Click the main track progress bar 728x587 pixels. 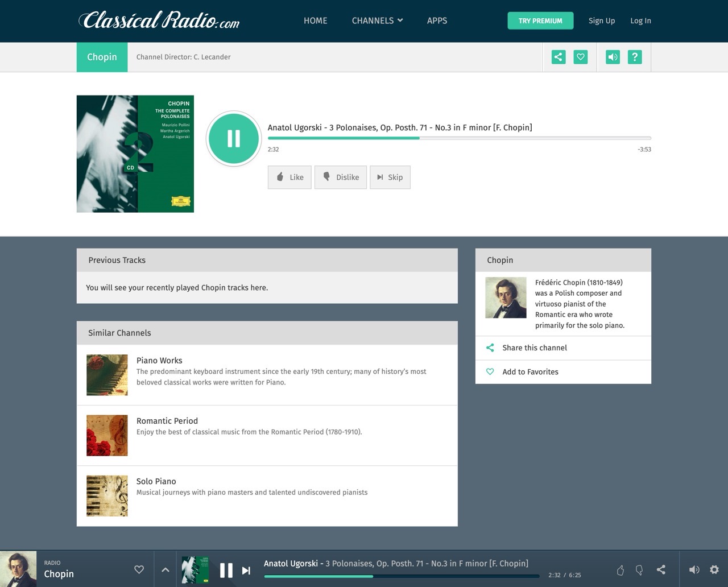click(460, 138)
